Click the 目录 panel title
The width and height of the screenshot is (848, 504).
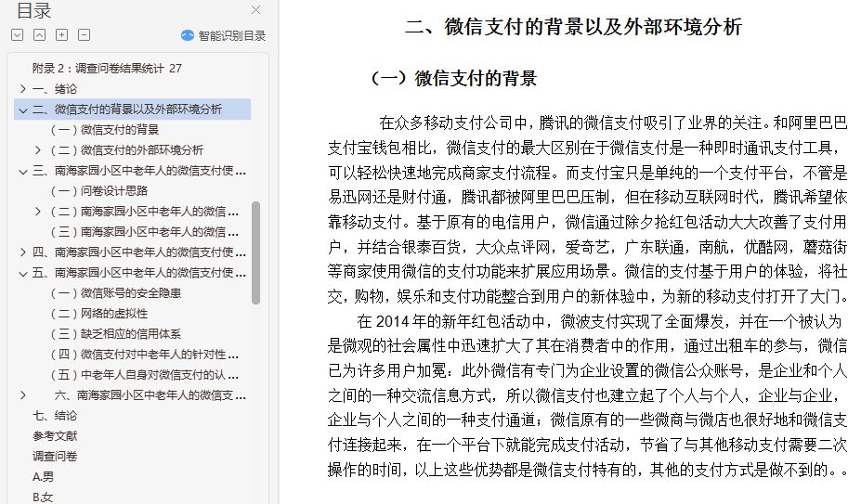pos(33,10)
